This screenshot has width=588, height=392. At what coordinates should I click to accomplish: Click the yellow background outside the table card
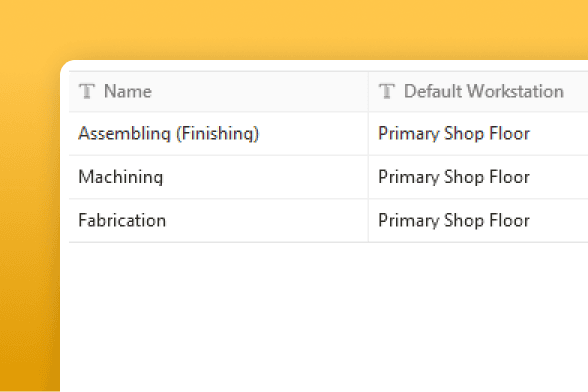292,28
